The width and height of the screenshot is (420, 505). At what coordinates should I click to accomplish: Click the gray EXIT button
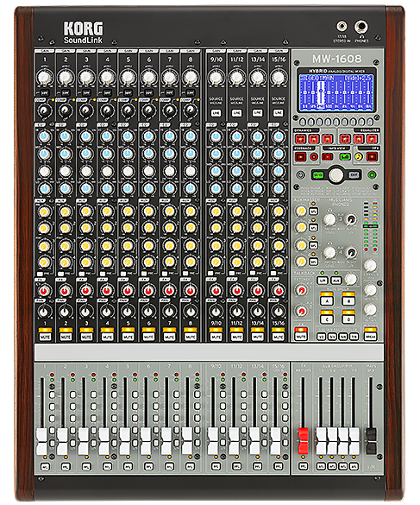click(x=354, y=175)
